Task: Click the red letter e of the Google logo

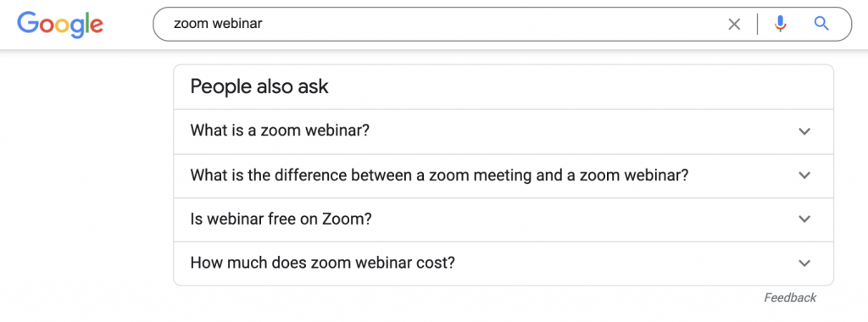Action: 95,26
